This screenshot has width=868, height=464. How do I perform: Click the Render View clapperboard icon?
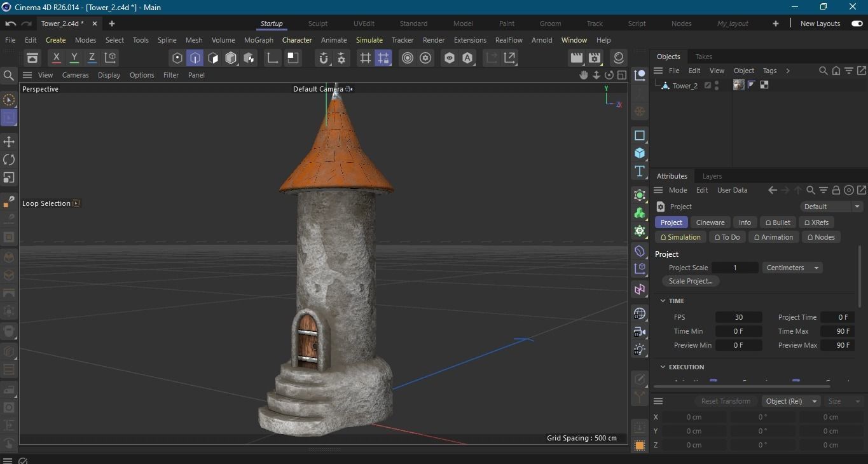tap(577, 58)
